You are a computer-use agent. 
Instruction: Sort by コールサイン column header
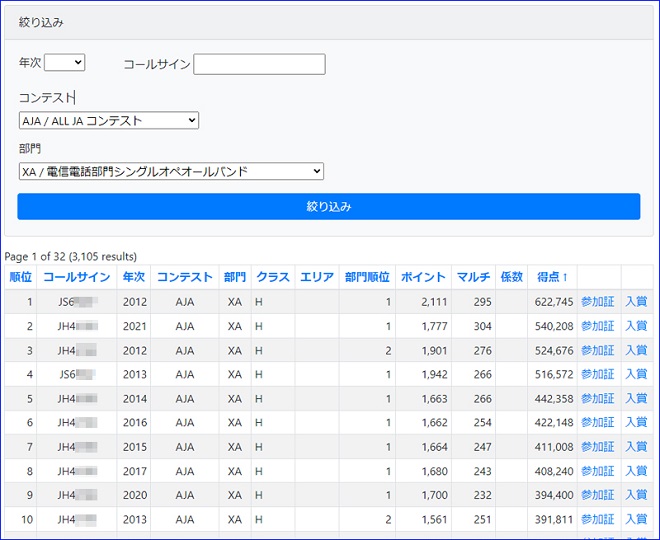tap(76, 277)
